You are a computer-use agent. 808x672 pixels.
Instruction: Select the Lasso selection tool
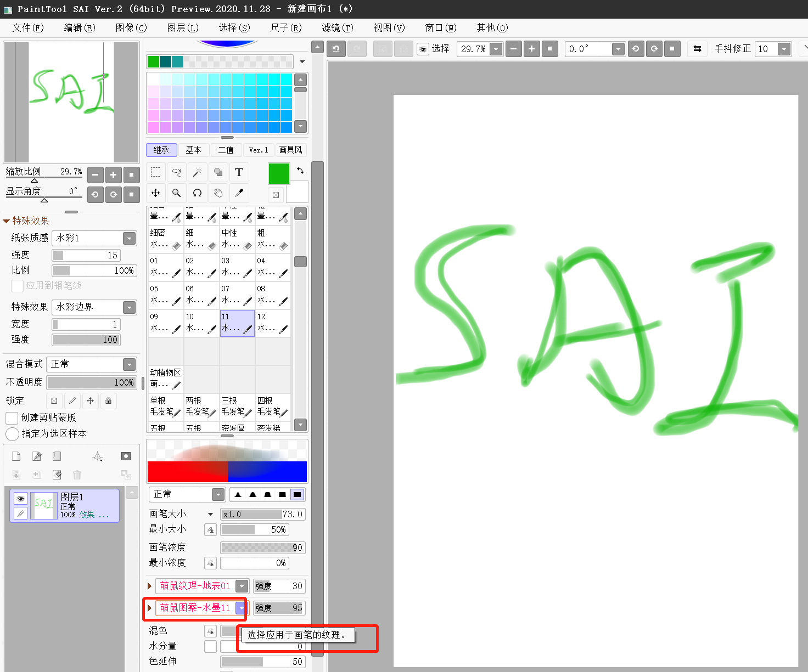(176, 172)
